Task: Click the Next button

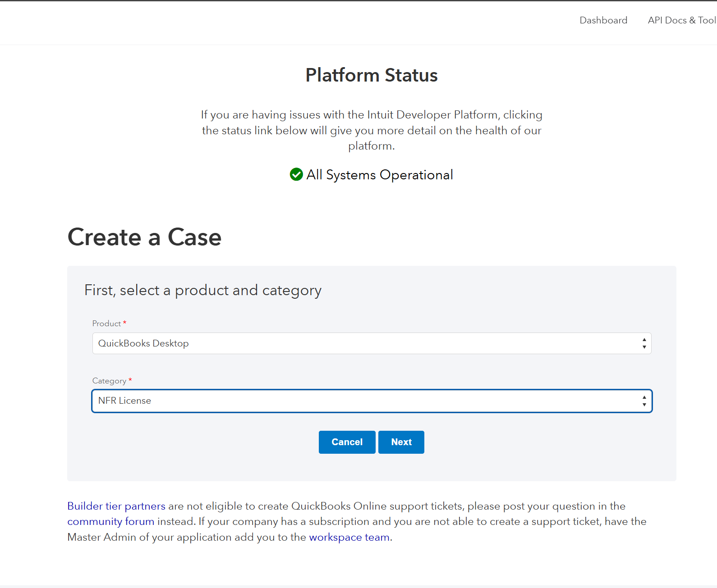Action: [x=401, y=442]
